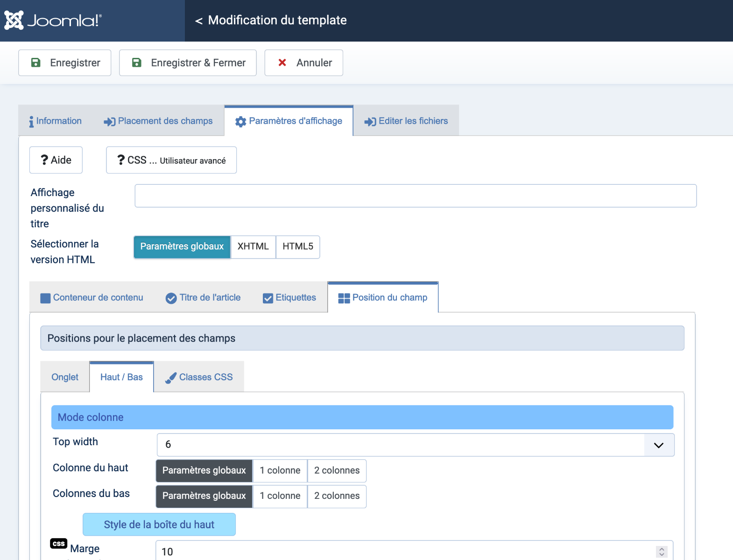Image resolution: width=733 pixels, height=560 pixels.
Task: Select Paramètres globaux for HTML version
Action: click(182, 246)
